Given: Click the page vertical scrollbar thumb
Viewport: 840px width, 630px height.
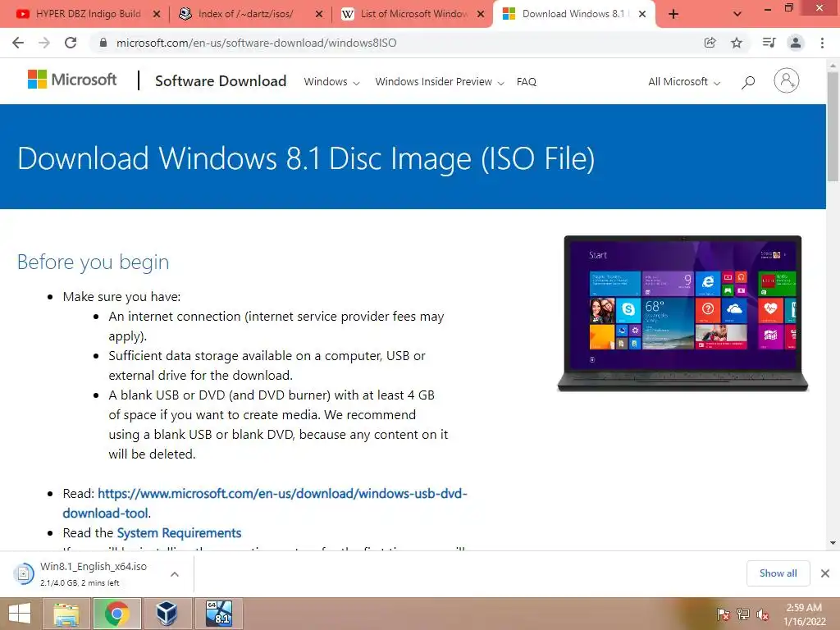Looking at the screenshot, I should (x=833, y=126).
